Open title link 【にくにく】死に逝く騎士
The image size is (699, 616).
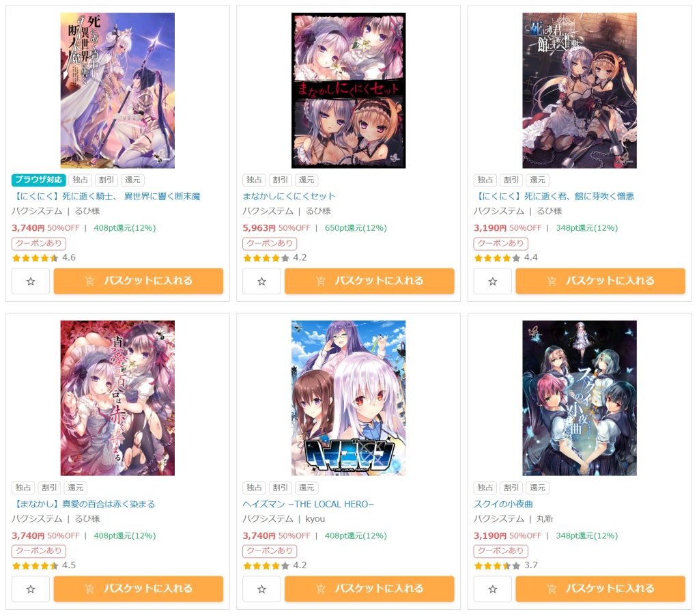point(106,196)
